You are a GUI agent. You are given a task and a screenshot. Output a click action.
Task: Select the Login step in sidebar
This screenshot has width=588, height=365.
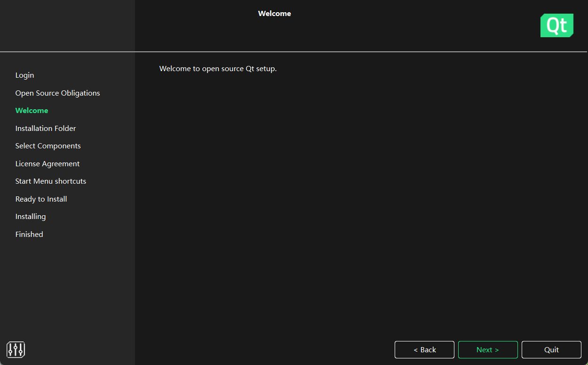(x=24, y=75)
